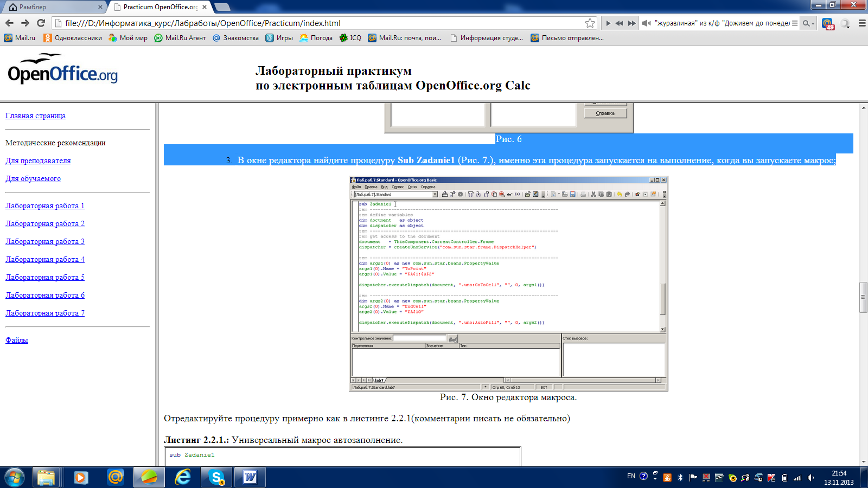Start the music player play button
Screen dimensions: 868x488
coord(608,23)
